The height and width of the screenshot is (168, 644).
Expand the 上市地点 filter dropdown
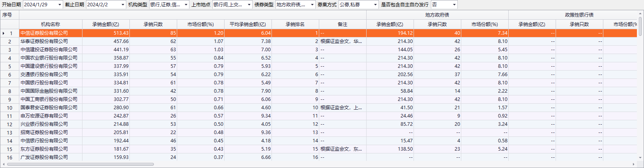coord(249,5)
